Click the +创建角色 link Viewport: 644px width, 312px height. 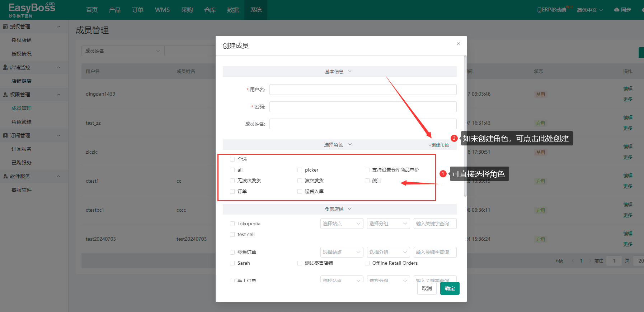click(x=438, y=145)
